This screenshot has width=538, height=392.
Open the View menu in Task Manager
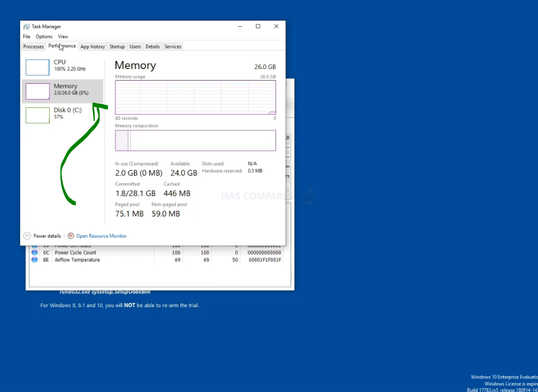pyautogui.click(x=63, y=36)
